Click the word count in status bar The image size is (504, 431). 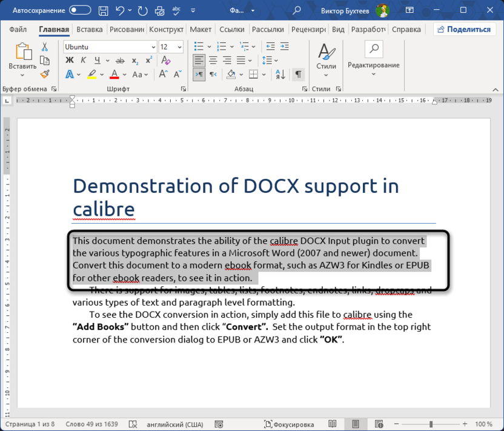pyautogui.click(x=91, y=424)
